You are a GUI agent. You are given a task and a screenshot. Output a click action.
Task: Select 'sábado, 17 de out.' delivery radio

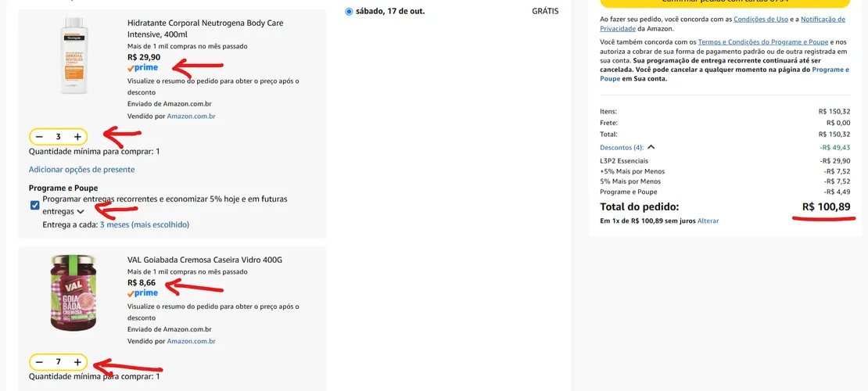(349, 11)
